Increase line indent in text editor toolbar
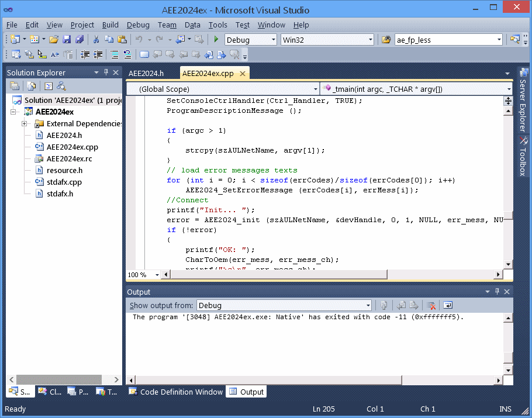532x418 pixels. (98, 54)
